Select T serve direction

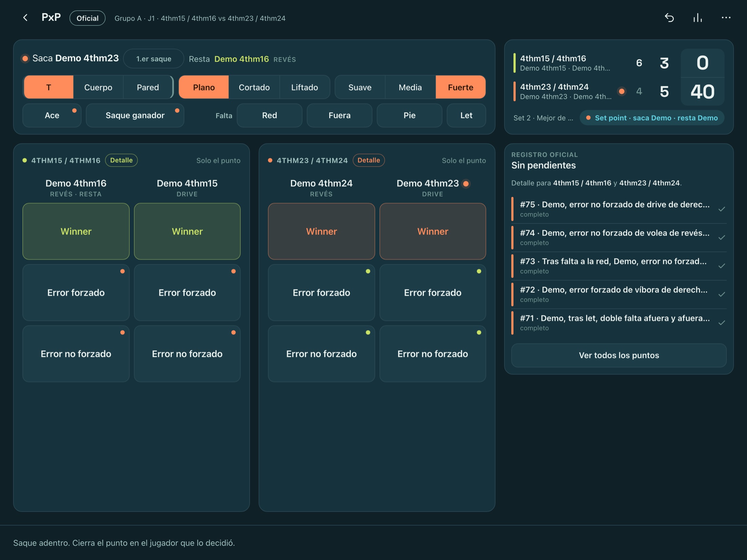click(49, 87)
